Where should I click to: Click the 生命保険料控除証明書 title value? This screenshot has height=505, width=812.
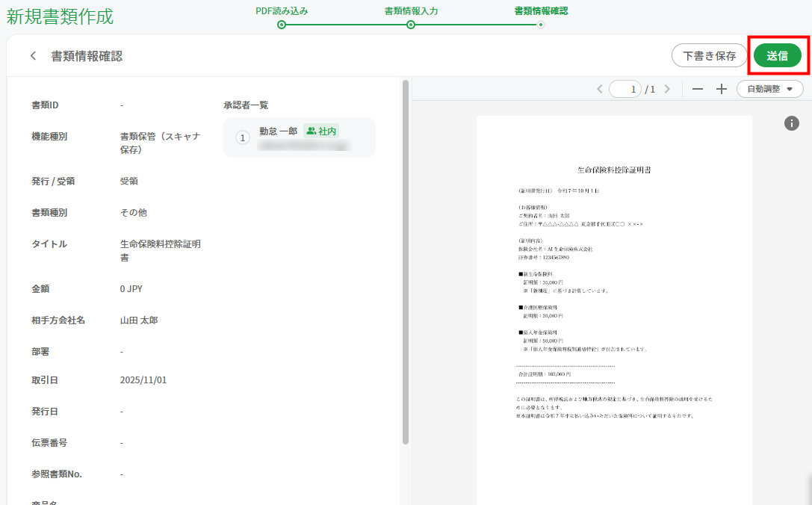[x=160, y=251]
